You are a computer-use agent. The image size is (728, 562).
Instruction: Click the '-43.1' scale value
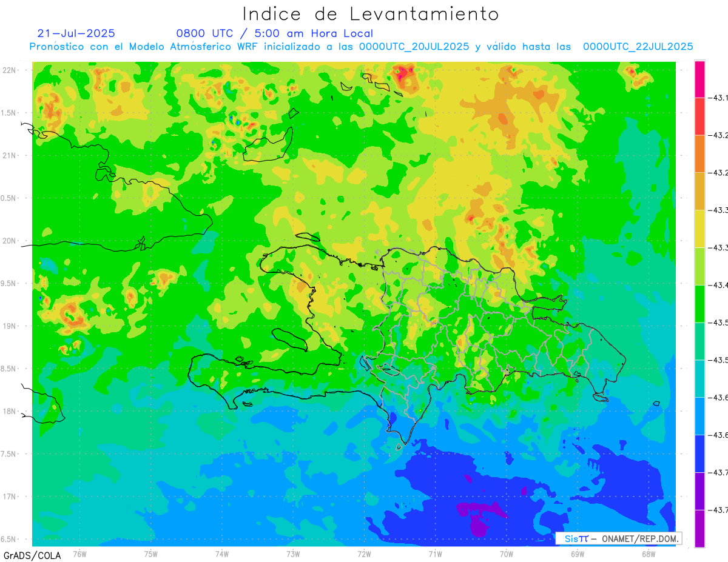tap(719, 98)
